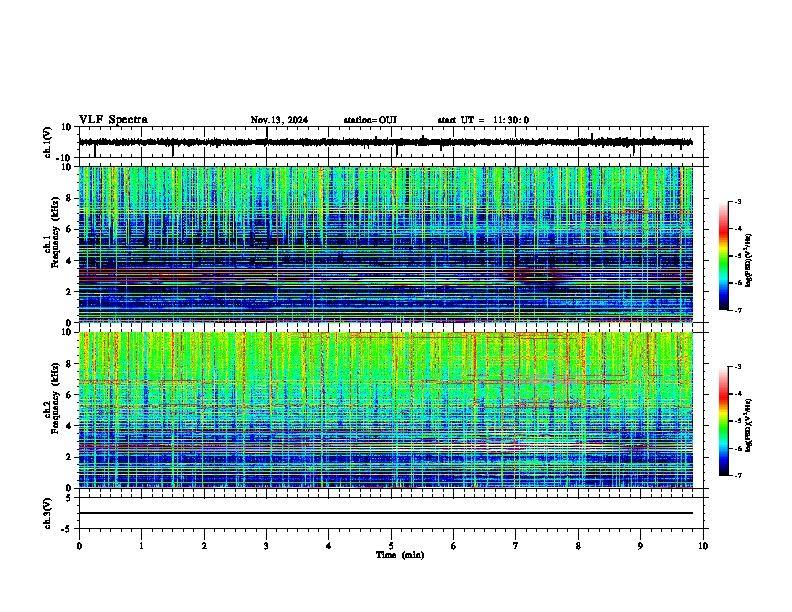The image size is (792, 612).
Task: Click time axis tick label "6"
Action: coord(454,546)
